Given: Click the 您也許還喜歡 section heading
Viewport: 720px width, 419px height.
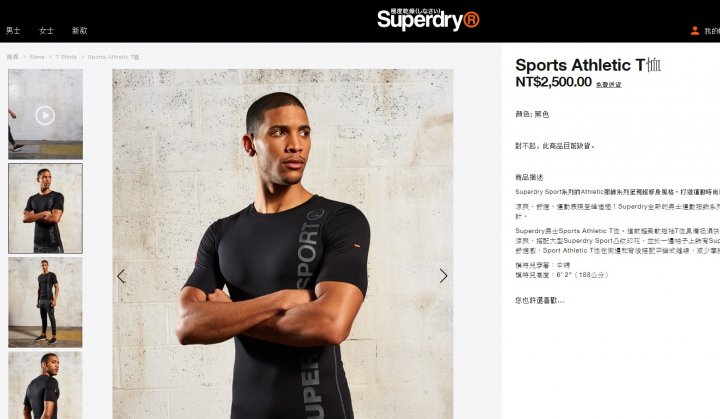Looking at the screenshot, I should [540, 300].
